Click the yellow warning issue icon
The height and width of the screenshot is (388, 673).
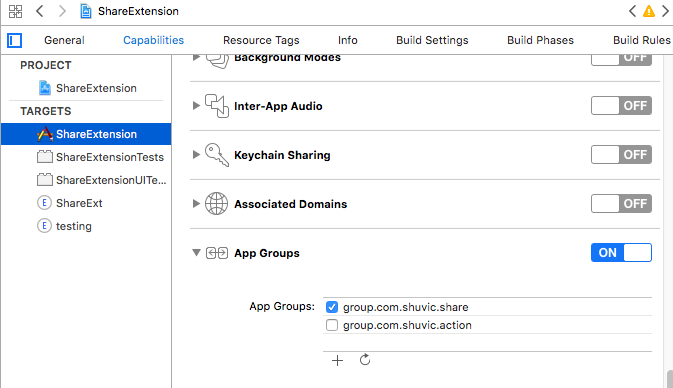click(649, 11)
